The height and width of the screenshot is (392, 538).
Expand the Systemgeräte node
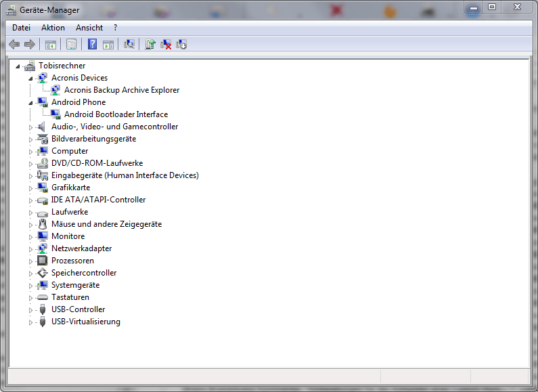pyautogui.click(x=30, y=286)
